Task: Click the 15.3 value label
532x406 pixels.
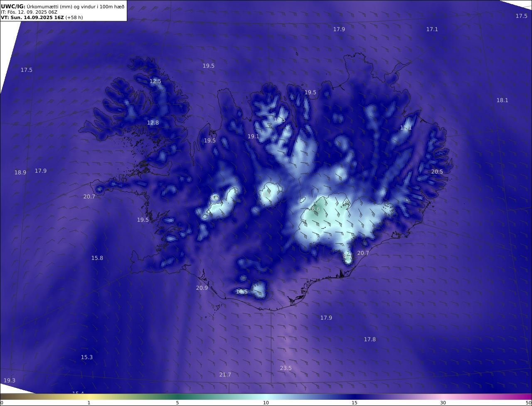Action: tap(87, 357)
